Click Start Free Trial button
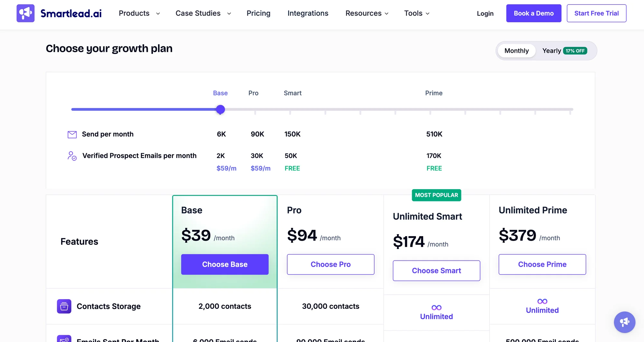Viewport: 644px width, 342px height. pyautogui.click(x=596, y=13)
